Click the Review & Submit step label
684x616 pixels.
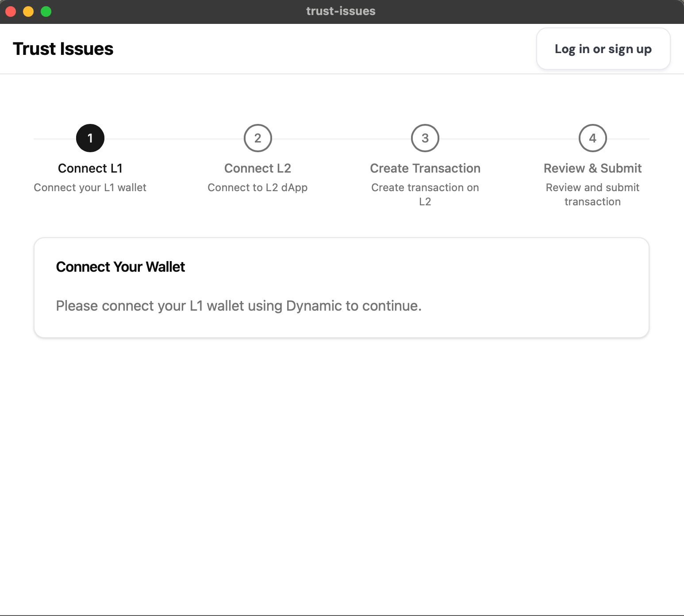point(592,168)
